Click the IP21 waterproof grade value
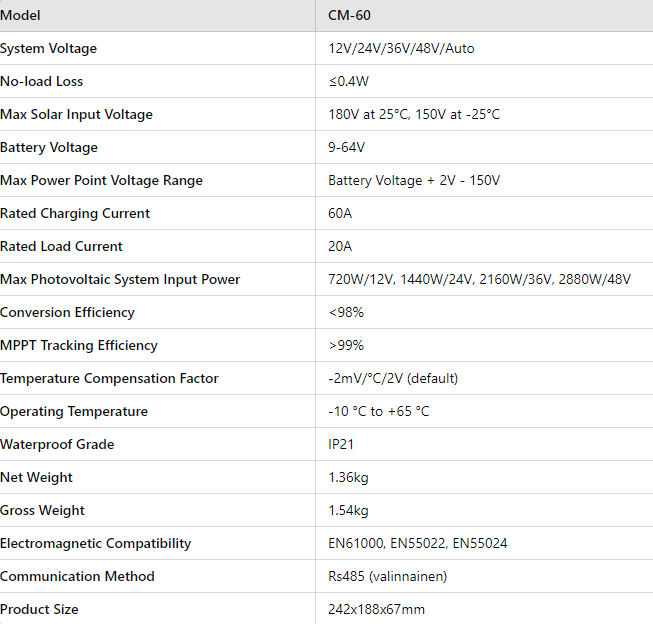 pos(341,444)
